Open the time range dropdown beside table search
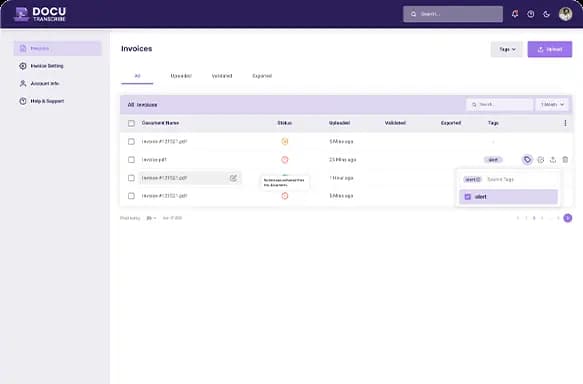Image resolution: width=583 pixels, height=384 pixels. pos(552,104)
